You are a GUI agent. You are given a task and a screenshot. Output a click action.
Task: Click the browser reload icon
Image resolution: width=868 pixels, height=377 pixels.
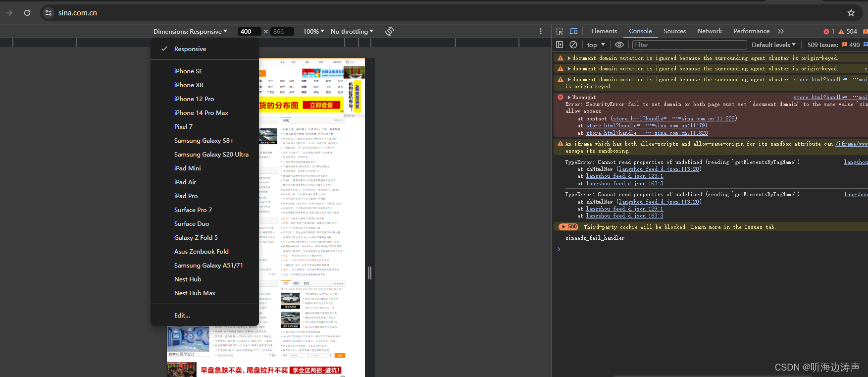coord(27,13)
